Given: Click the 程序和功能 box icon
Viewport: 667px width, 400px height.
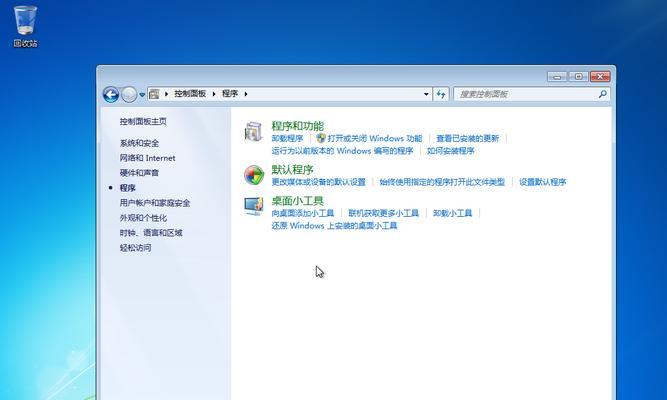Looking at the screenshot, I should coord(254,131).
